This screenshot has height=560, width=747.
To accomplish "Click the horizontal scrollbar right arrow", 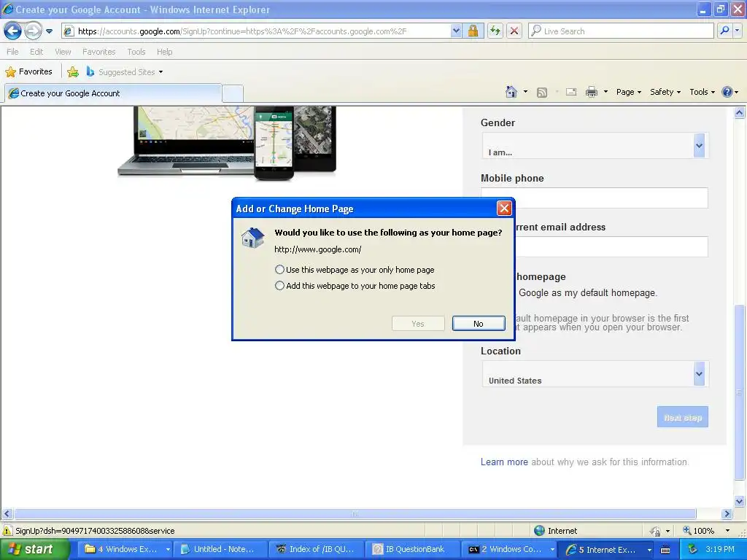I will 727,514.
